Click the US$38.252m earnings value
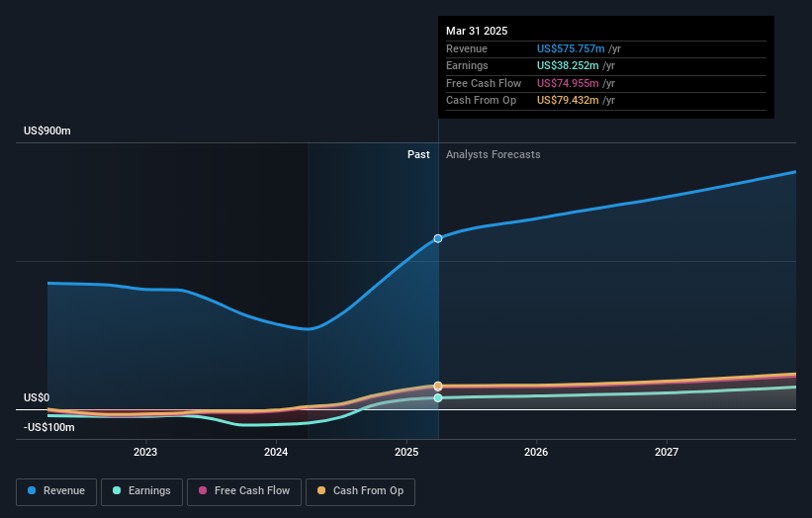Viewport: 812px width, 518px height. [x=568, y=65]
